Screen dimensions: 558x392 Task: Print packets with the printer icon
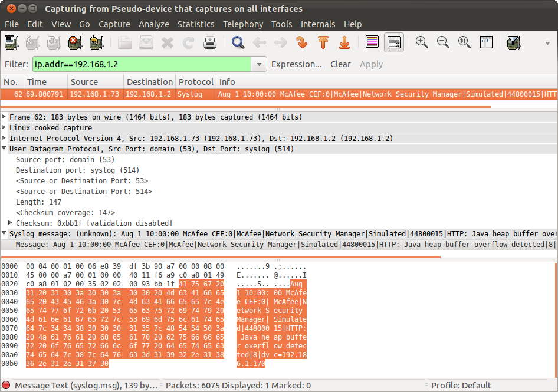pos(210,42)
